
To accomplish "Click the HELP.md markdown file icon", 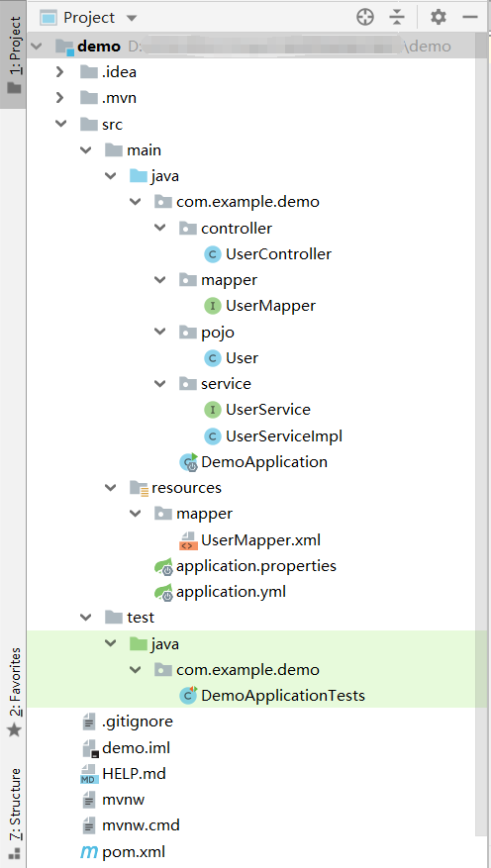I will 89,774.
